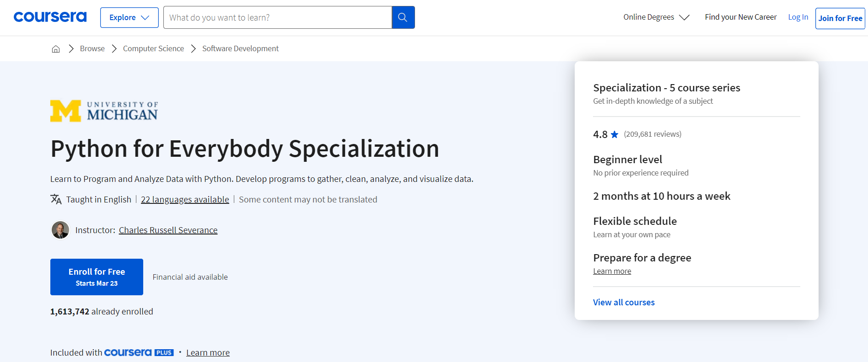Screen dimensions: 868x362
Task: Click 'Beginner level' text
Action: point(627,160)
